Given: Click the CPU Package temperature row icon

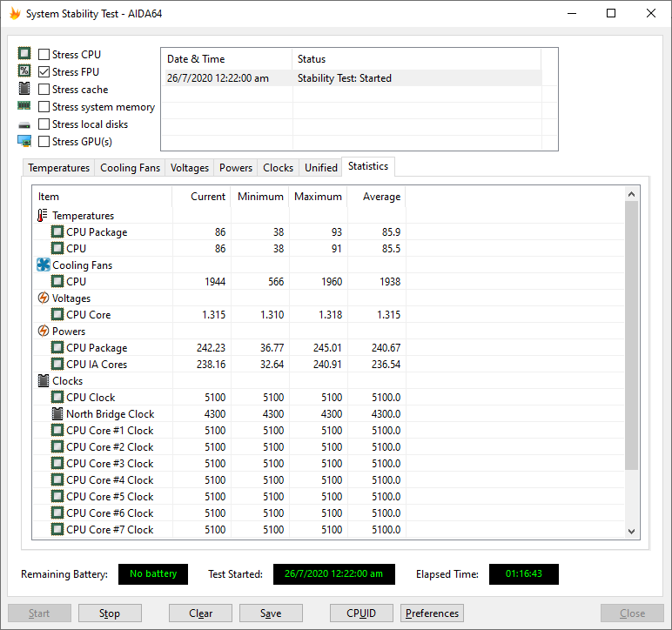Looking at the screenshot, I should 57,231.
